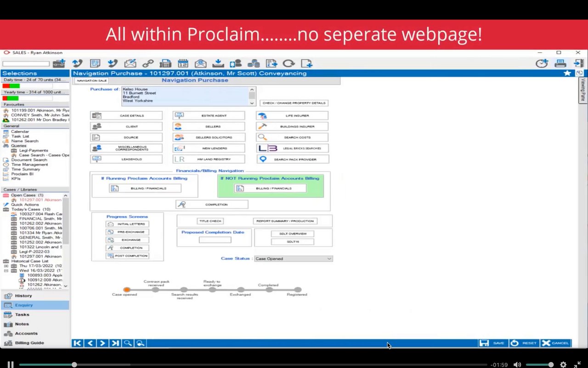The image size is (588, 368).
Task: Toggle video fullscreen mode
Action: point(577,365)
